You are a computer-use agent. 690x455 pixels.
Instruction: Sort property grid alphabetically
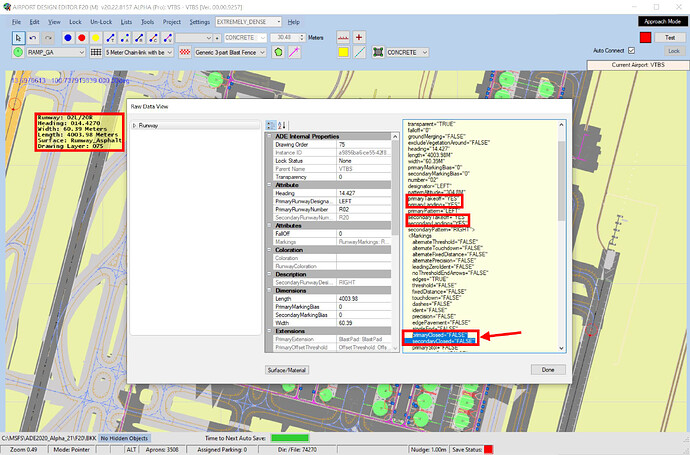tap(282, 125)
